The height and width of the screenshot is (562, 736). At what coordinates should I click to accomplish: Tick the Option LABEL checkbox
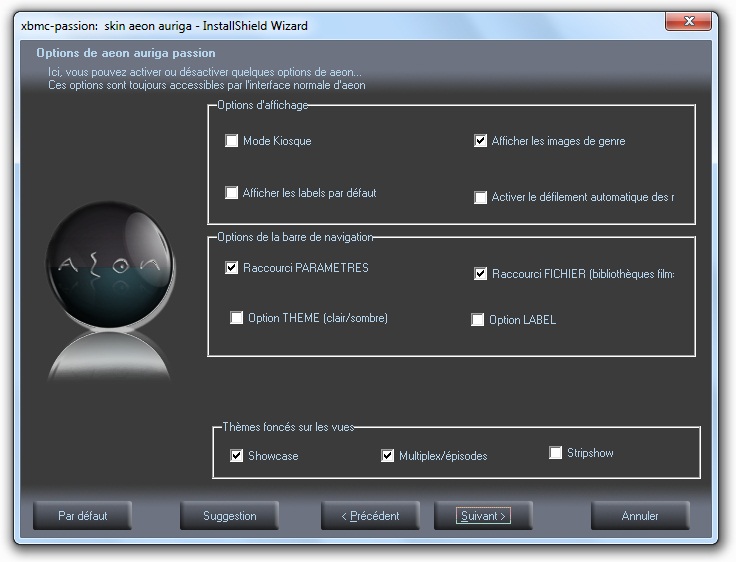(x=478, y=320)
